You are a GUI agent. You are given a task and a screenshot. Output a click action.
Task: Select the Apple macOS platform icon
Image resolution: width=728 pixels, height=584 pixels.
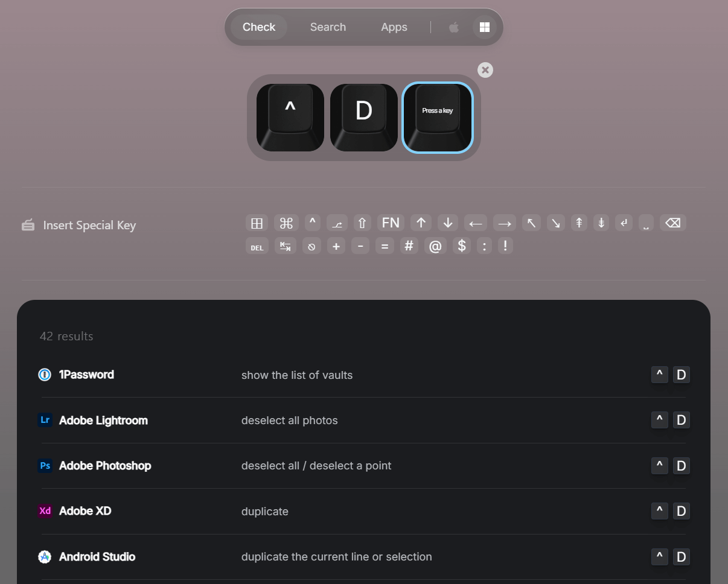pos(454,27)
